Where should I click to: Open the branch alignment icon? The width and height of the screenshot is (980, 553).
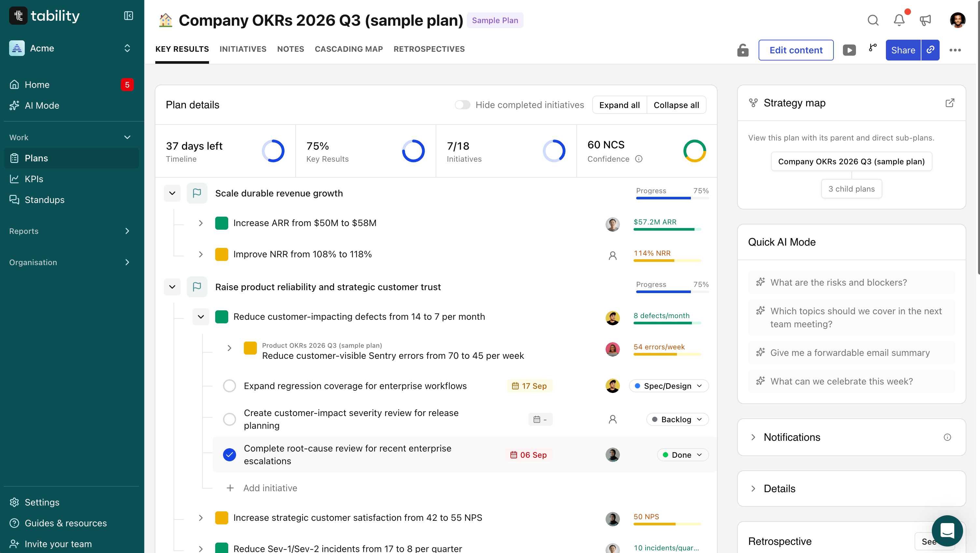pyautogui.click(x=873, y=48)
